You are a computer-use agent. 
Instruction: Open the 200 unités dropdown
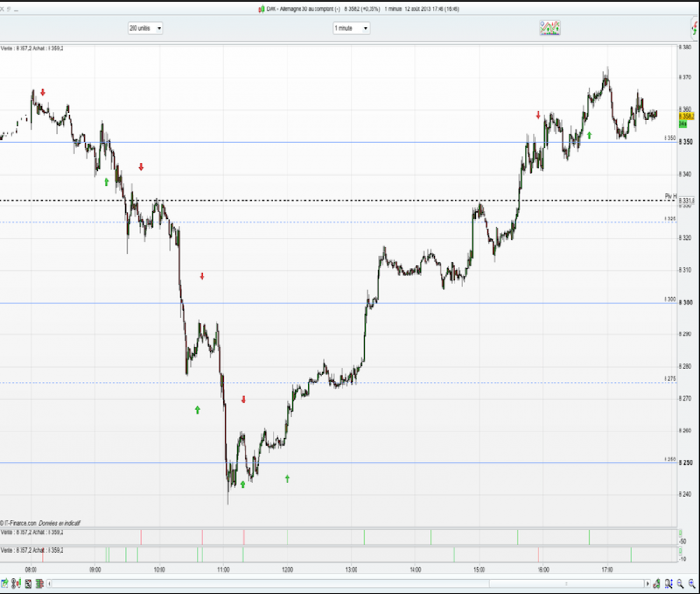point(145,28)
